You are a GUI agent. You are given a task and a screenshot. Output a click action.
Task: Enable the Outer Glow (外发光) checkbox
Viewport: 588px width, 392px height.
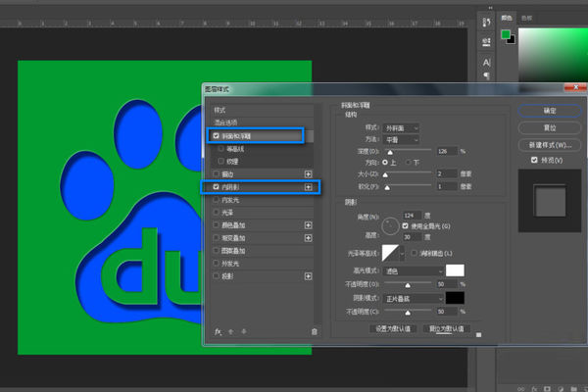tap(216, 264)
